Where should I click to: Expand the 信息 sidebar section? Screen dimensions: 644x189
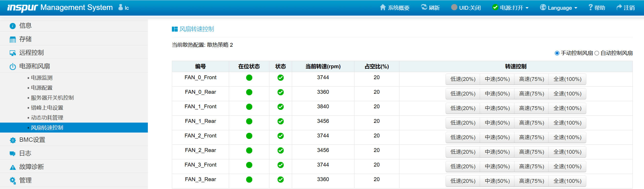click(x=74, y=26)
